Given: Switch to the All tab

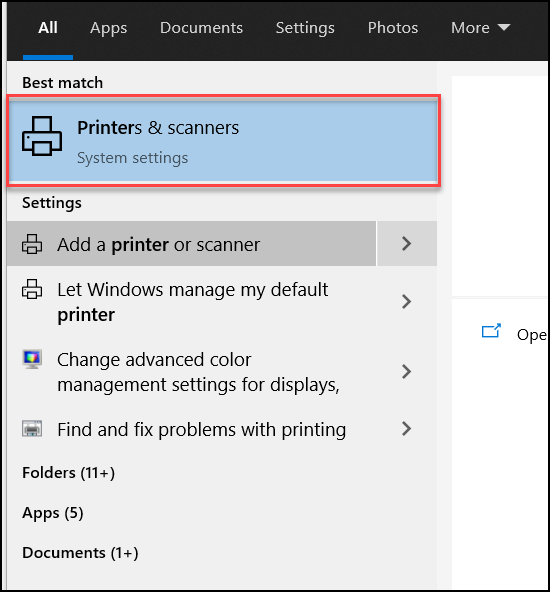Looking at the screenshot, I should [x=48, y=28].
